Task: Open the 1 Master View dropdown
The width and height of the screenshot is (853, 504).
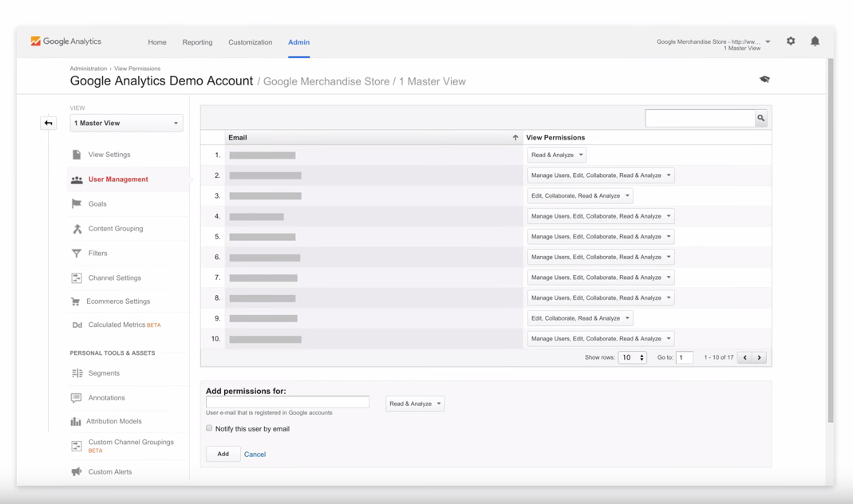Action: [126, 123]
